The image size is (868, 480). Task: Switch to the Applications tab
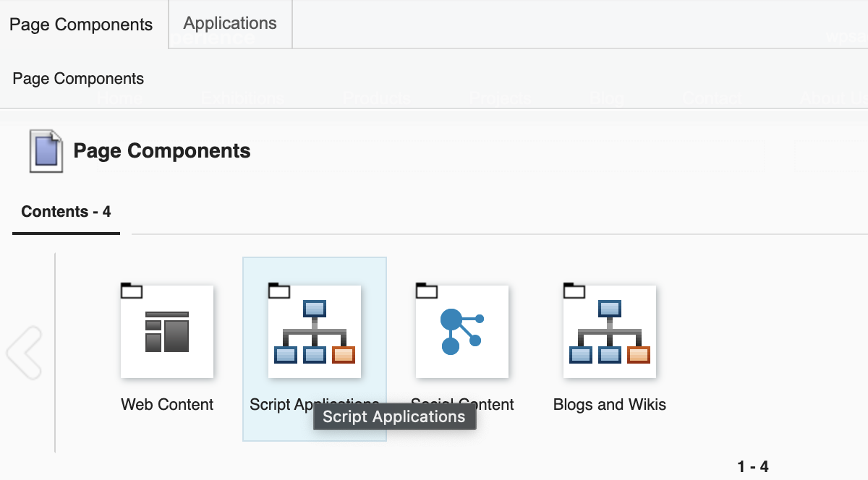click(x=229, y=23)
